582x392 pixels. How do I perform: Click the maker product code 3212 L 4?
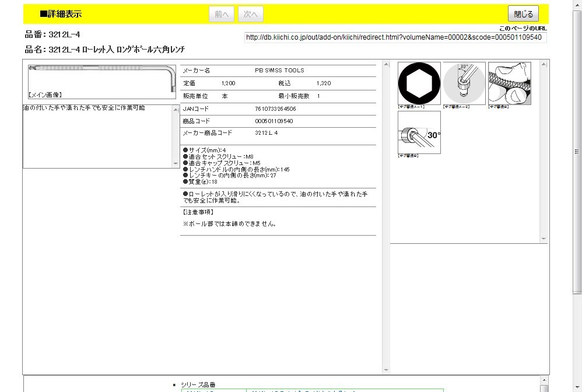point(266,132)
